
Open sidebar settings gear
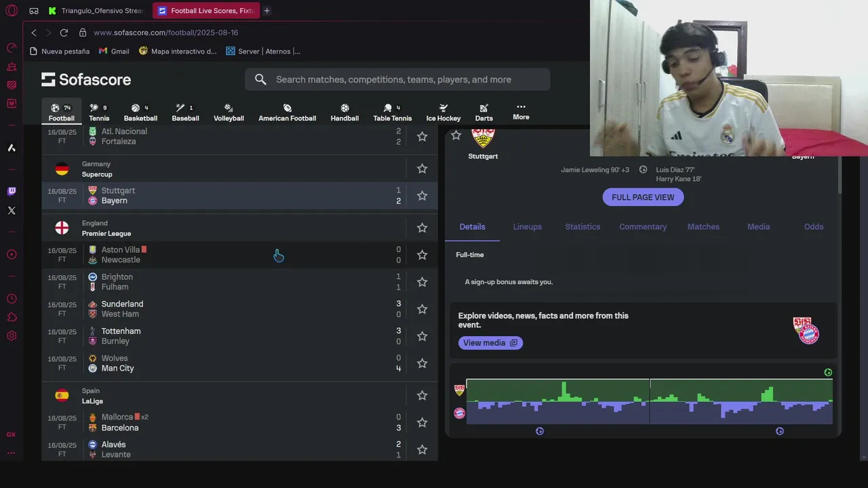pyautogui.click(x=12, y=335)
